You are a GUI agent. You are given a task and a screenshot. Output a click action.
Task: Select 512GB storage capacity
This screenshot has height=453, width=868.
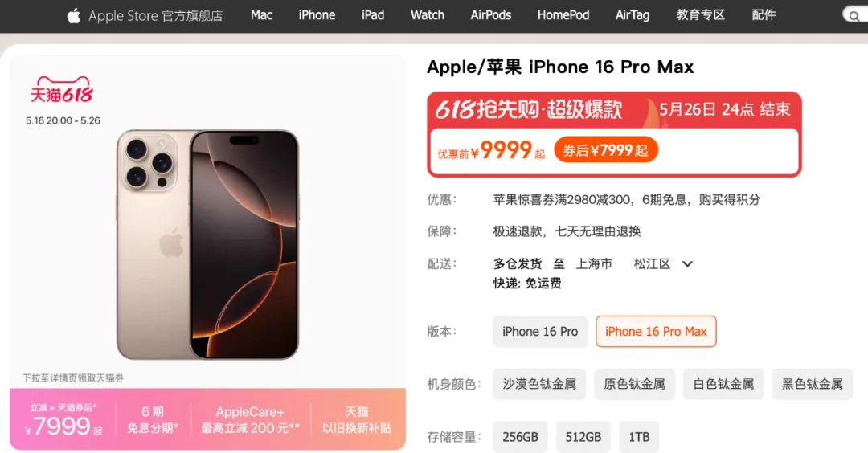click(583, 437)
